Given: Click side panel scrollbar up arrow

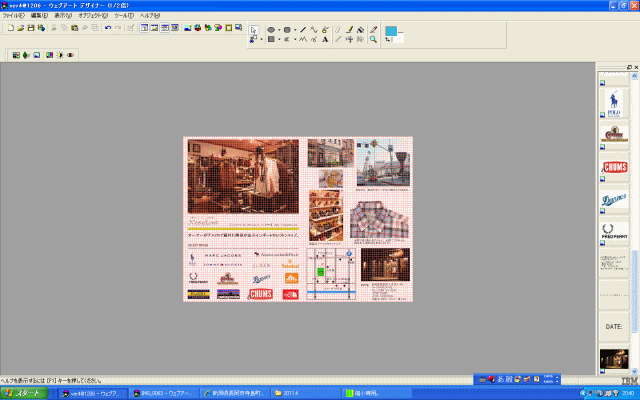Looking at the screenshot, I should tap(634, 76).
